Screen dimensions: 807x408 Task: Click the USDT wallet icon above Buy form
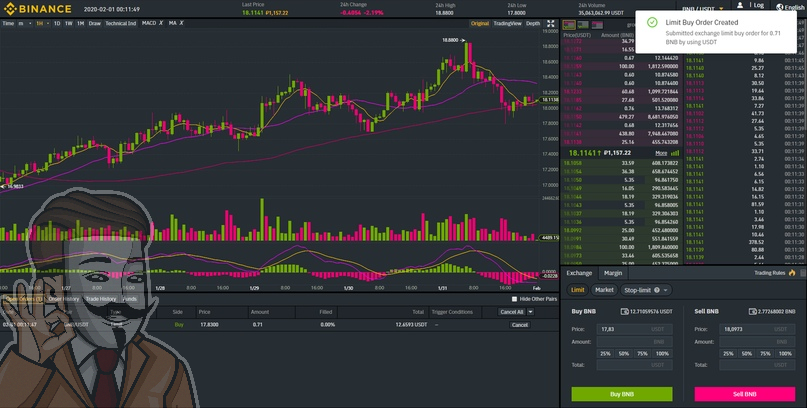tap(624, 311)
